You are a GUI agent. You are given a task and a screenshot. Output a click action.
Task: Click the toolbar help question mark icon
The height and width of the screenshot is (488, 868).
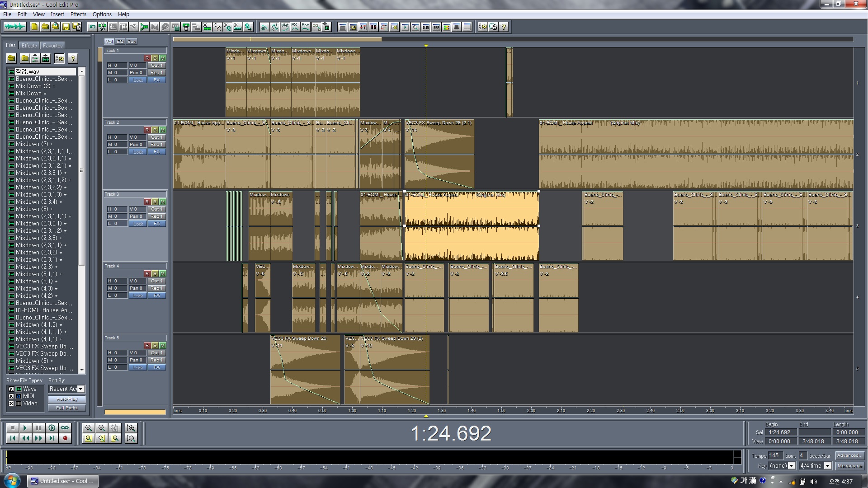pyautogui.click(x=504, y=27)
